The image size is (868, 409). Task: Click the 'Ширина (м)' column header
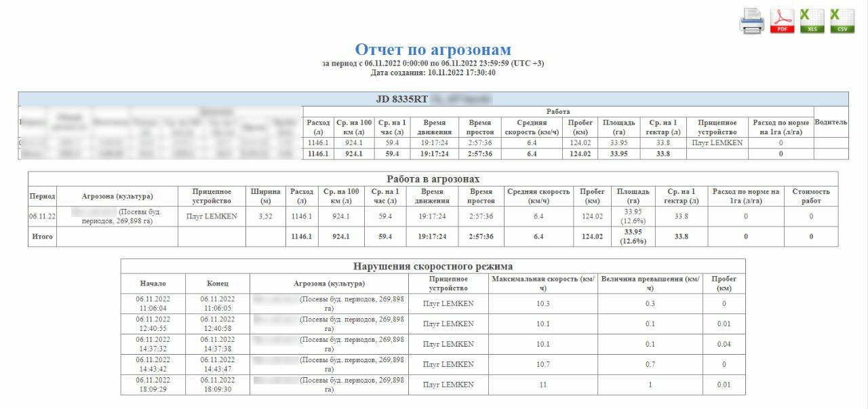266,196
